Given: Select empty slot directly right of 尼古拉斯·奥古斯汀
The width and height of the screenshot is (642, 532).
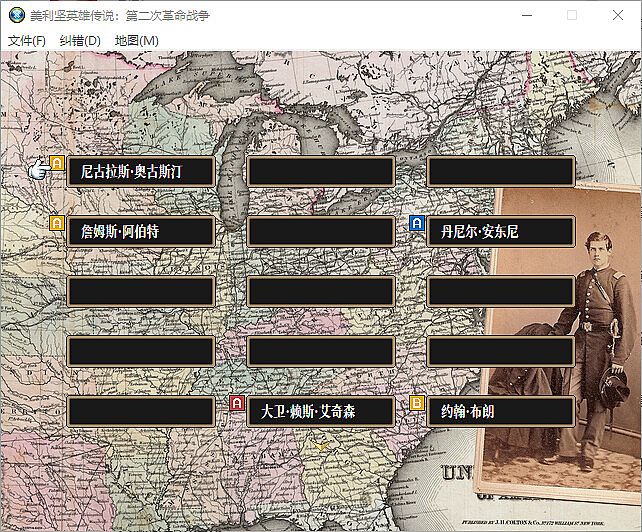Looking at the screenshot, I should tap(321, 171).
